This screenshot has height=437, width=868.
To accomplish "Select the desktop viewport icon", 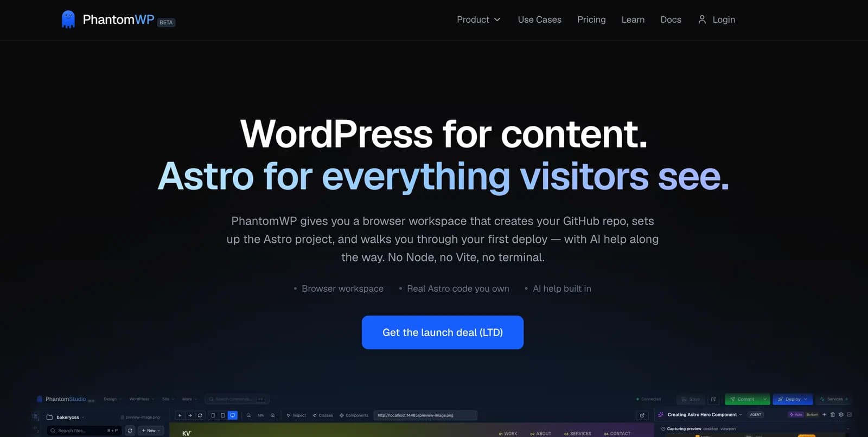I will pos(233,415).
